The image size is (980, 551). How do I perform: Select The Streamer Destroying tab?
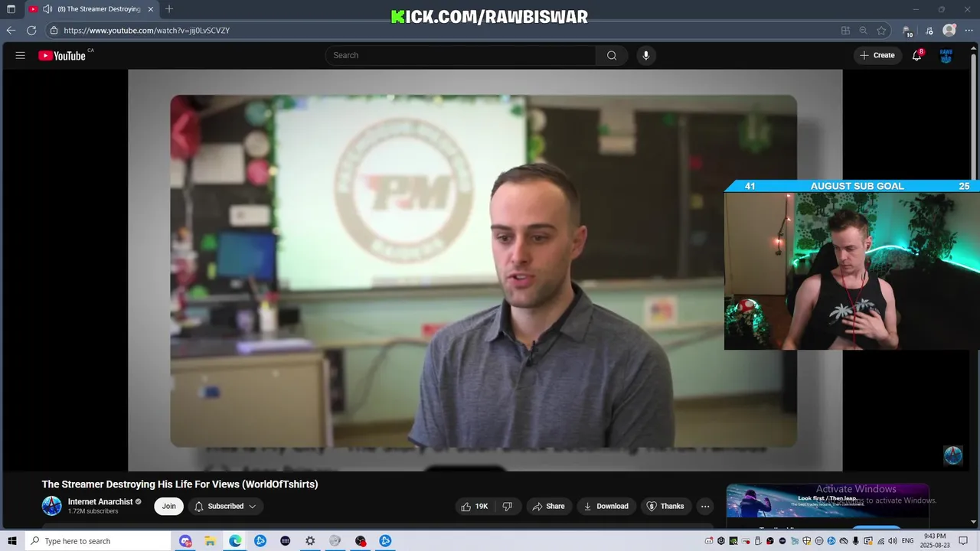coord(92,9)
